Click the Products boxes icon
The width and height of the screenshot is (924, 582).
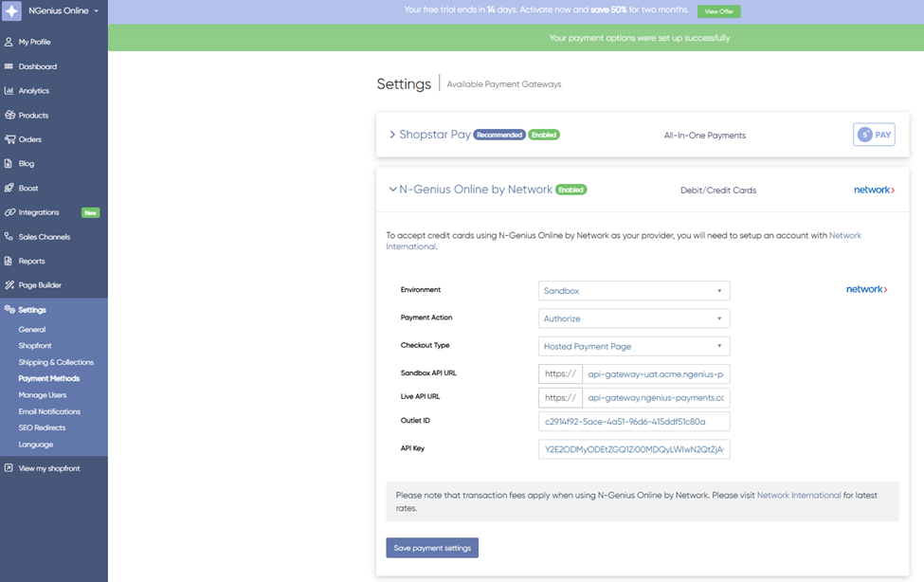click(x=9, y=115)
